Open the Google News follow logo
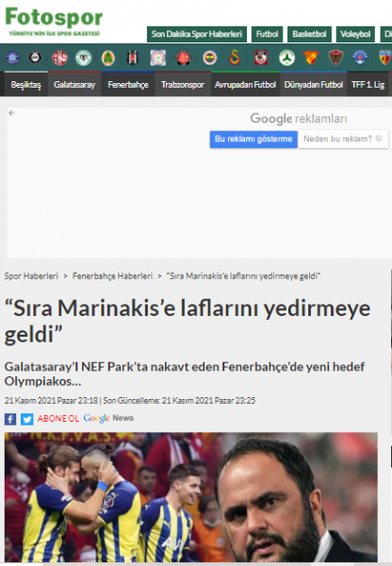The width and height of the screenshot is (392, 566). pyautogui.click(x=108, y=418)
